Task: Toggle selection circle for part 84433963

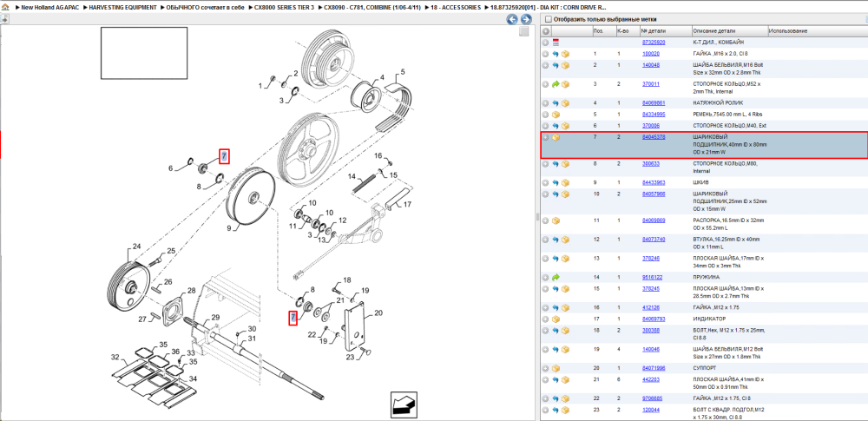Action: click(546, 182)
